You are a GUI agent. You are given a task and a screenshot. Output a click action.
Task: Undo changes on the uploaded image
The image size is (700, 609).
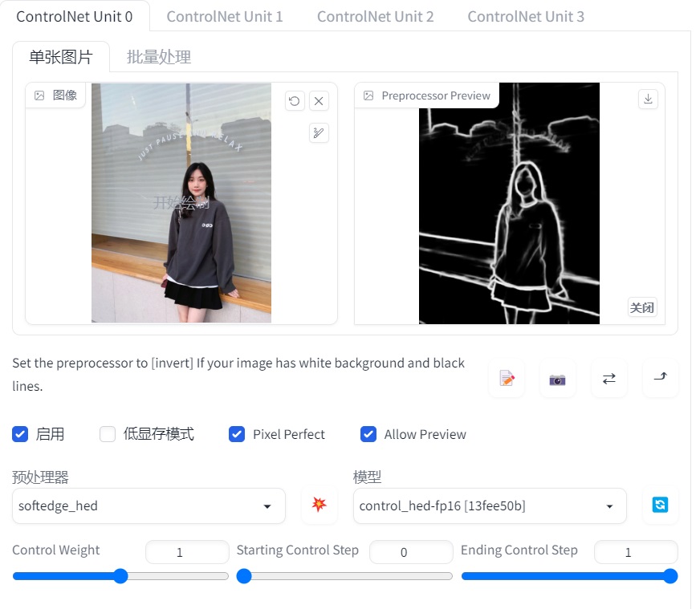pos(294,100)
